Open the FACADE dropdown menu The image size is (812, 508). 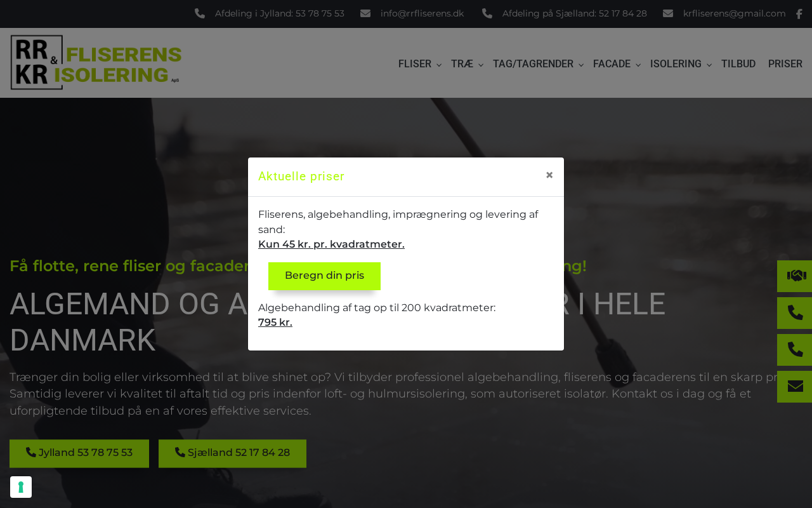(x=617, y=64)
